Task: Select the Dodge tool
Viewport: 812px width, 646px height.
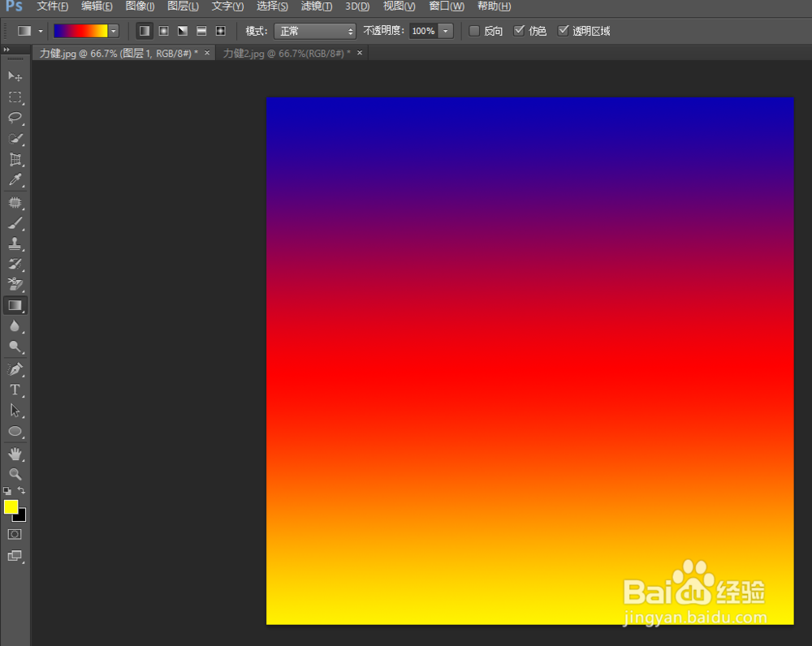Action: pyautogui.click(x=15, y=347)
